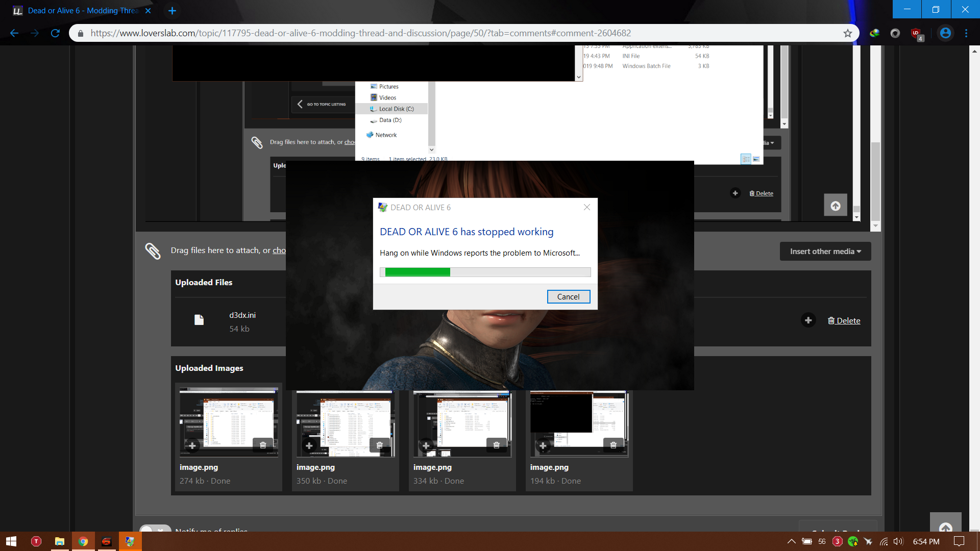Image resolution: width=980 pixels, height=551 pixels.
Task: Insert the 334 kb image with plus icon
Action: (x=426, y=445)
